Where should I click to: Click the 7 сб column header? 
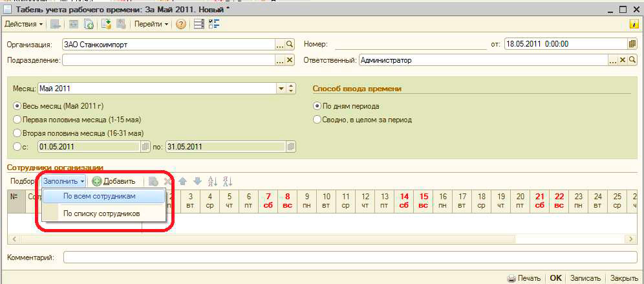268,201
